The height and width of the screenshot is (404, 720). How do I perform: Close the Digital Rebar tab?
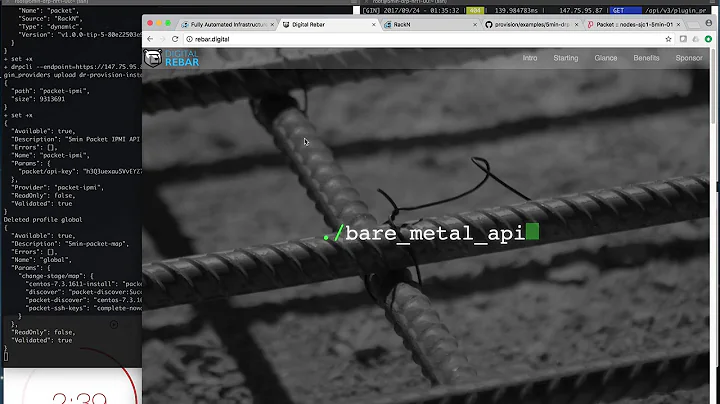tap(374, 25)
